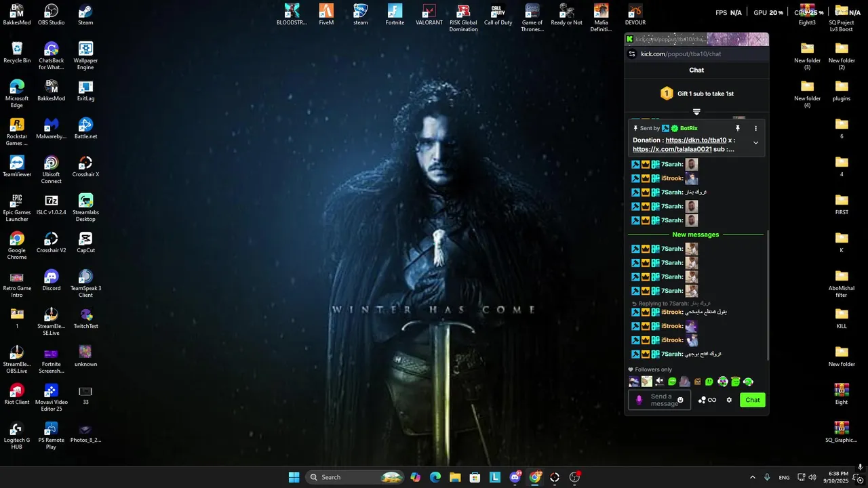Launch the DEVOUR game shortcut

pos(635,14)
